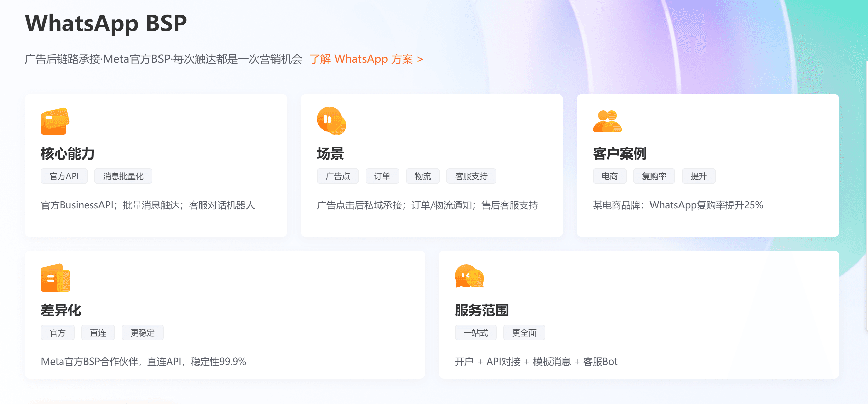The image size is (868, 404).
Task: Select the 消息批量化 tag
Action: (x=123, y=176)
